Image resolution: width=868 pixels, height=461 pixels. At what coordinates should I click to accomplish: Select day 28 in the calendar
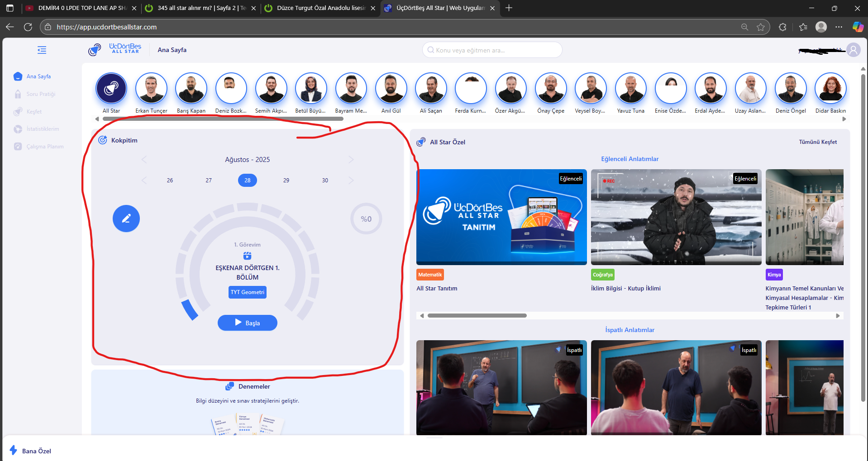[x=248, y=181]
